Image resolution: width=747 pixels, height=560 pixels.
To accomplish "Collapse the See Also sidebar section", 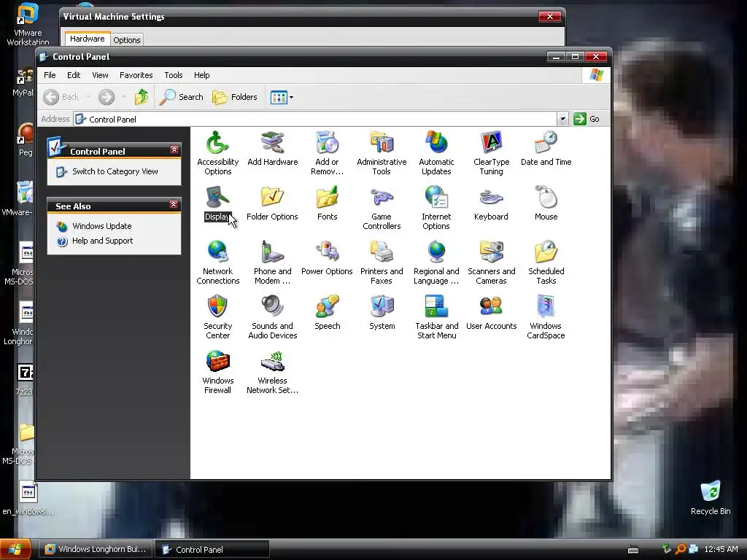I will [x=174, y=205].
